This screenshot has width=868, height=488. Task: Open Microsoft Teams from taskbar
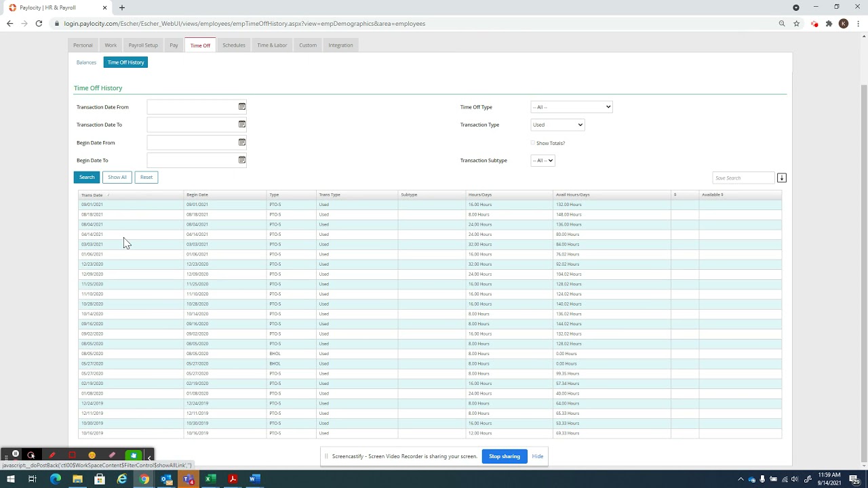point(189,479)
